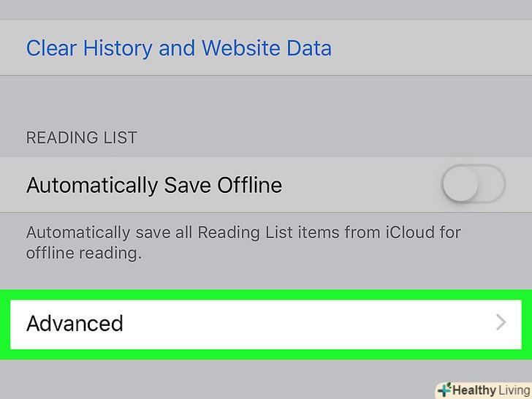Click the white space in the Advanced row

(x=307, y=323)
